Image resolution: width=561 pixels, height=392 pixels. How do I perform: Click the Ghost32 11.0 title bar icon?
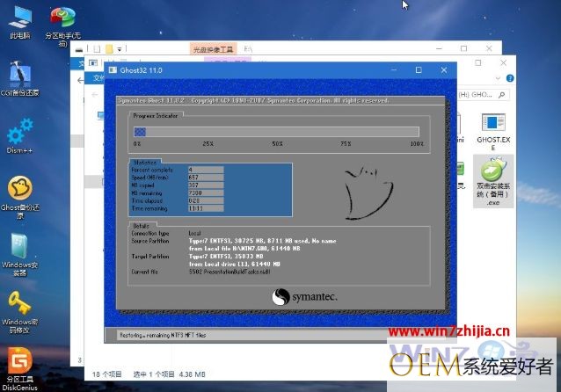click(x=113, y=70)
